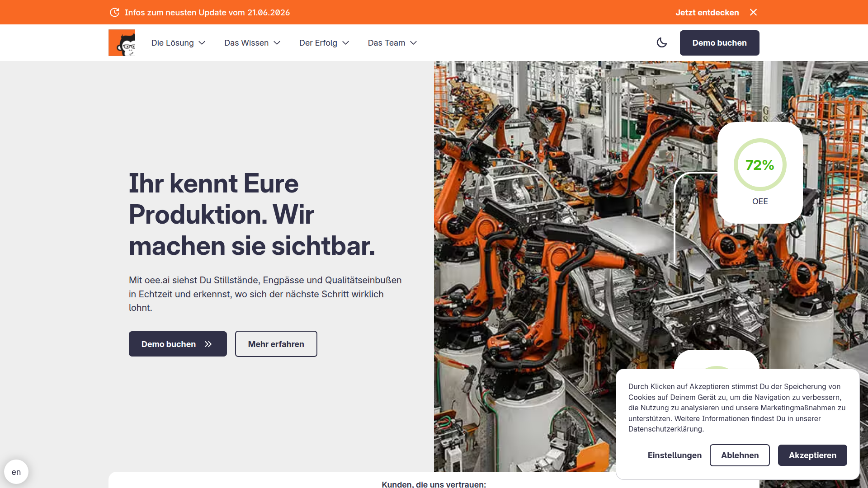Viewport: 868px width, 488px height.
Task: Click chevron next to 'Das Wissen'
Action: click(277, 43)
